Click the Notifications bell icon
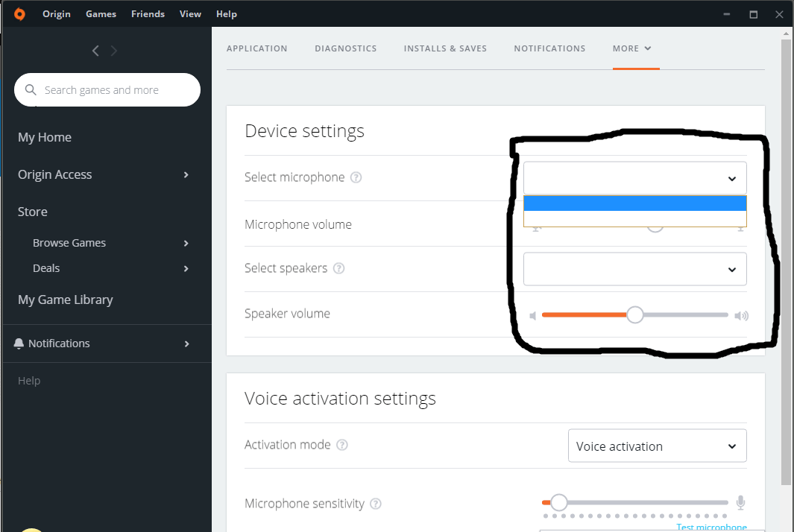Screen dimensions: 794x532 click(x=19, y=343)
